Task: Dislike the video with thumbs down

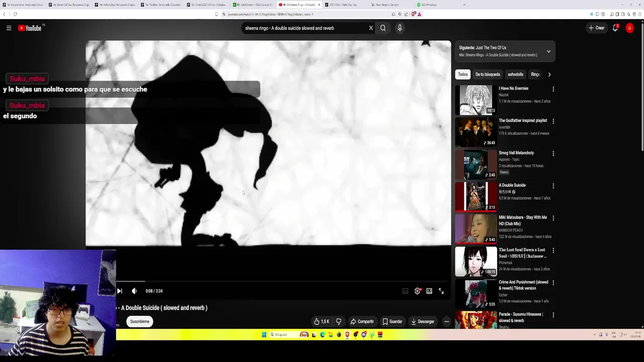Action: 339,321
